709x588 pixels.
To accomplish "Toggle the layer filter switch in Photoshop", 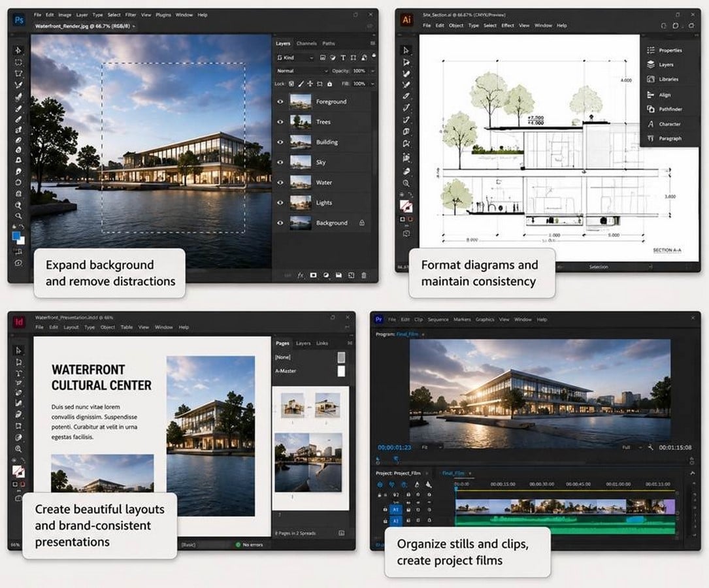I will click(x=374, y=56).
